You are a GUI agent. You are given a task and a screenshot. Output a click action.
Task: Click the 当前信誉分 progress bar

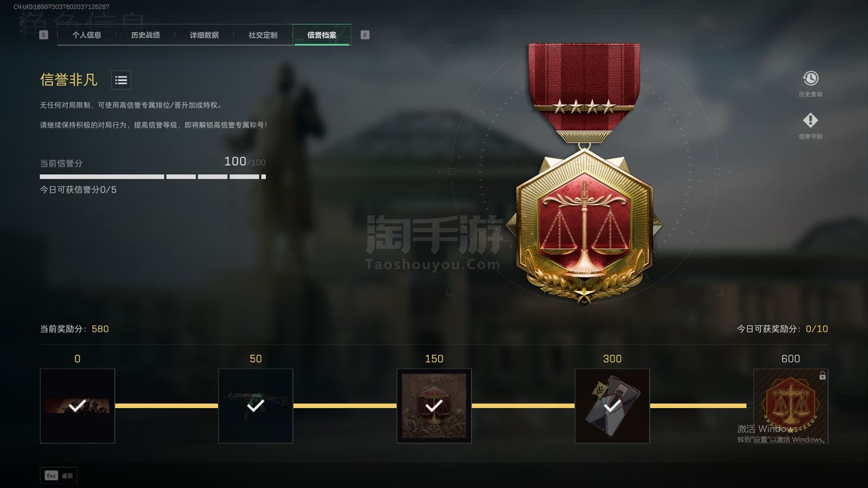pos(153,176)
